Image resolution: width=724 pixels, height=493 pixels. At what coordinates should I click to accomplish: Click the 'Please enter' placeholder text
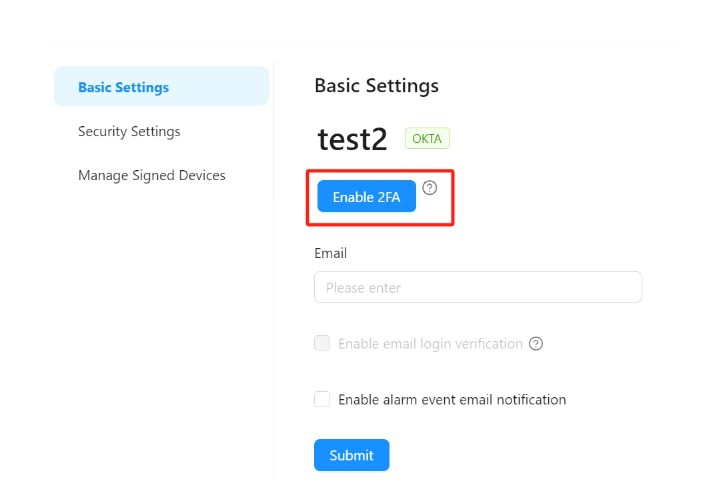pos(363,288)
